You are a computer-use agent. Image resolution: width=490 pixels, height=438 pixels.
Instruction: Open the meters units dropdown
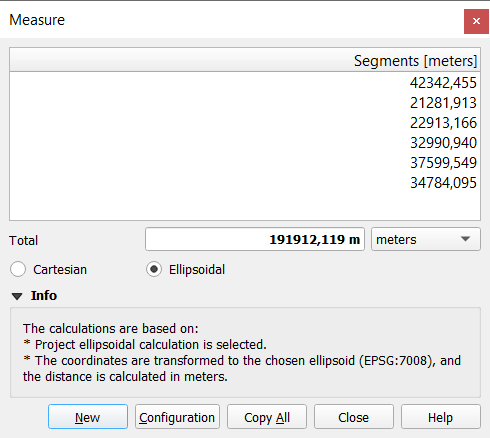pos(426,239)
